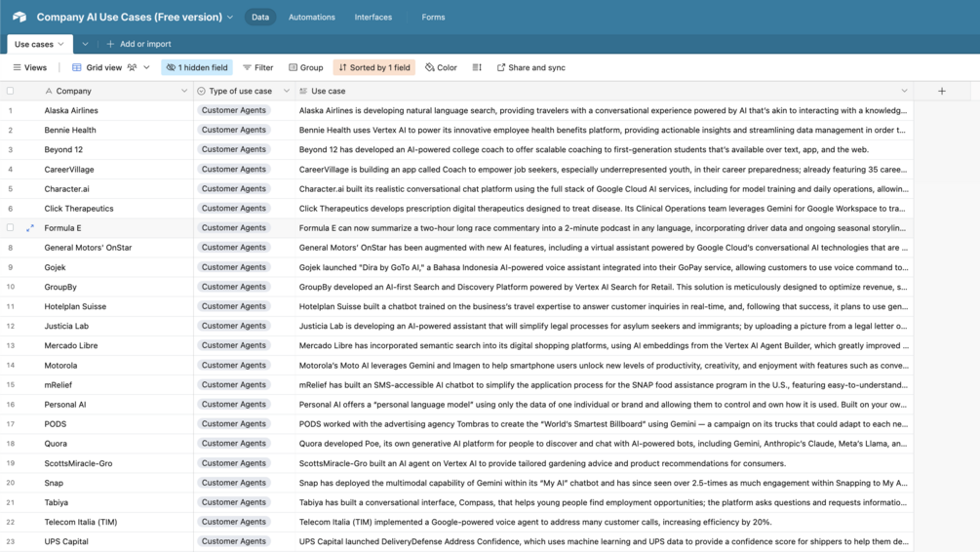The image size is (980, 552).
Task: Open the Interfaces tab
Action: coord(373,17)
